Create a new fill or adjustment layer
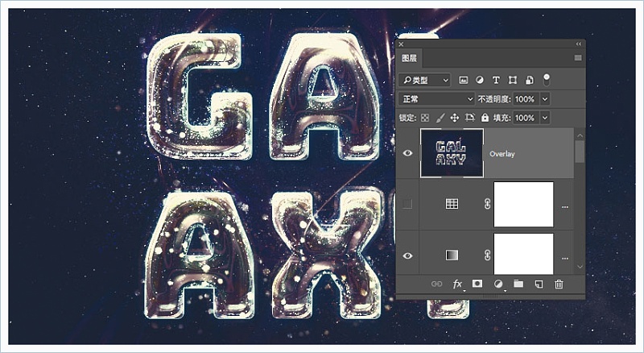This screenshot has width=644, height=353. pyautogui.click(x=498, y=284)
